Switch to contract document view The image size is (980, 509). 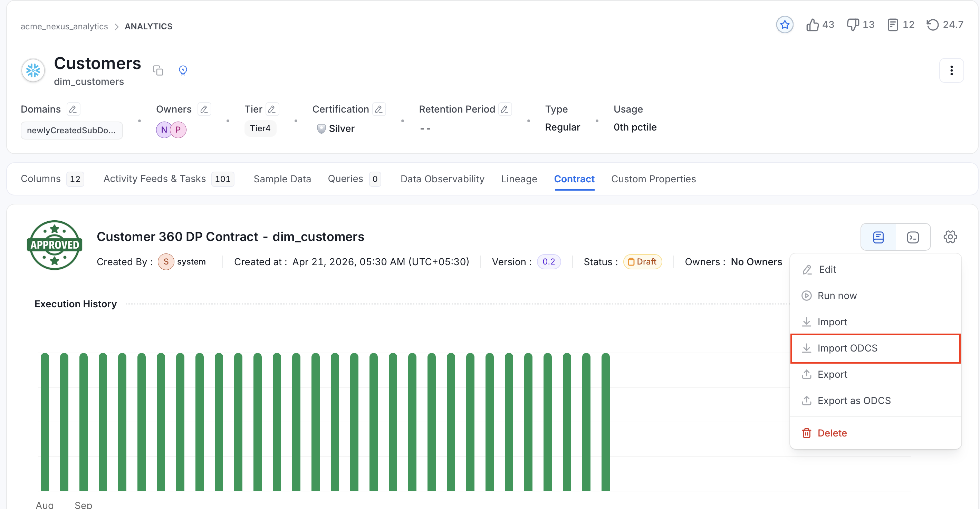878,237
